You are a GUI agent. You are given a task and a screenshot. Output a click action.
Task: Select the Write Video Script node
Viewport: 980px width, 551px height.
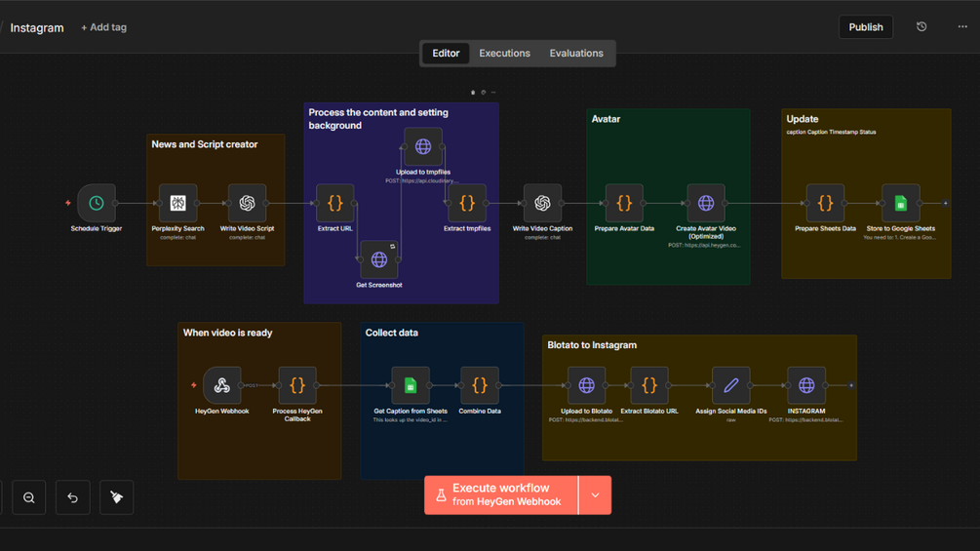click(247, 203)
